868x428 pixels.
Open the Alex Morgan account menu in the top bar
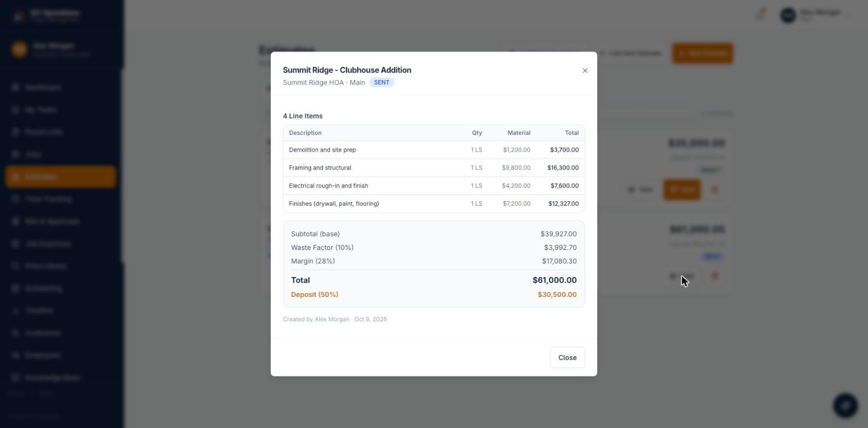[x=815, y=15]
